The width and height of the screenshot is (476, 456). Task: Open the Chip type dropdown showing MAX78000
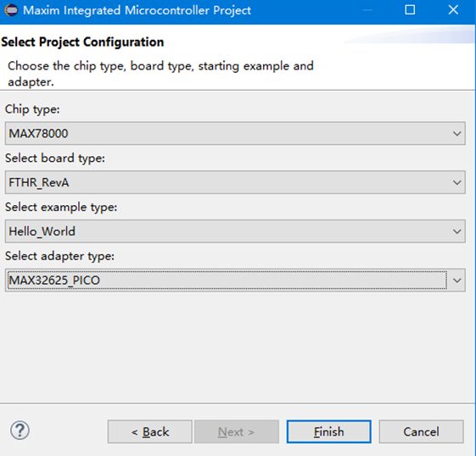[x=235, y=133]
